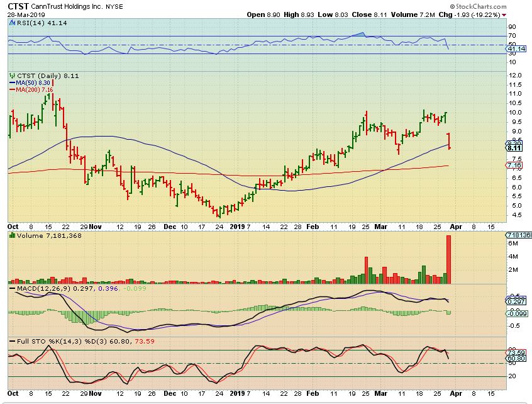This screenshot has height=404, width=532.
Task: Click the 28-Mar-2019 date label
Action: [26, 14]
